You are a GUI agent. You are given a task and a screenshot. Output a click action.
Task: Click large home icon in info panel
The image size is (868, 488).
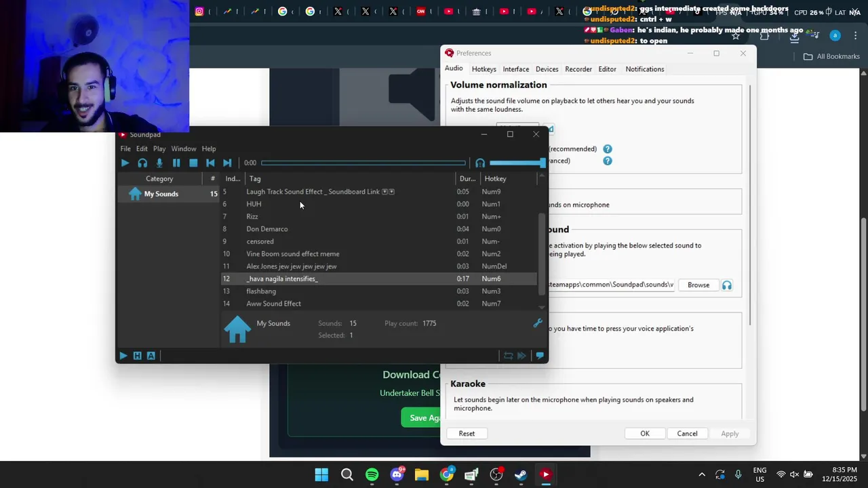pos(237,329)
